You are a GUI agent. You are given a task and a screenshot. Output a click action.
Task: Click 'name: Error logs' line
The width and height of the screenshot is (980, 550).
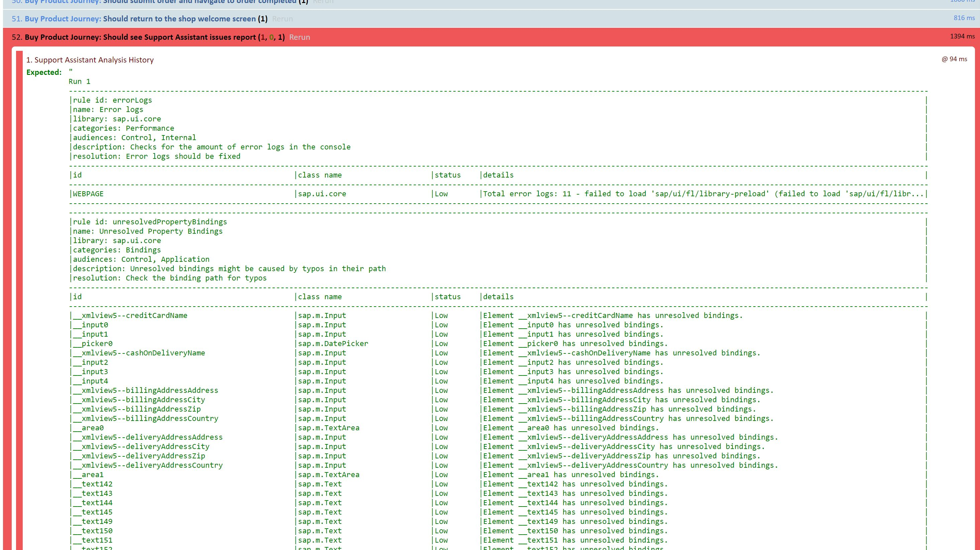point(108,110)
